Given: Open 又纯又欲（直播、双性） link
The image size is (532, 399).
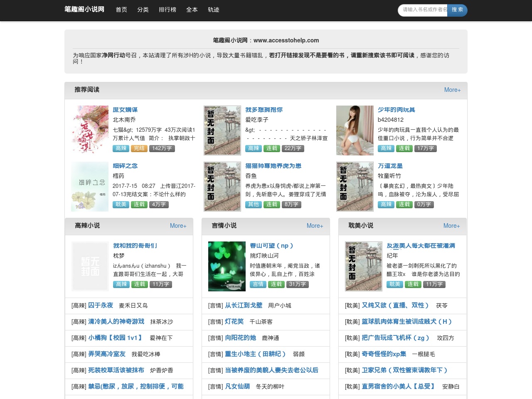Looking at the screenshot, I should [396, 305].
